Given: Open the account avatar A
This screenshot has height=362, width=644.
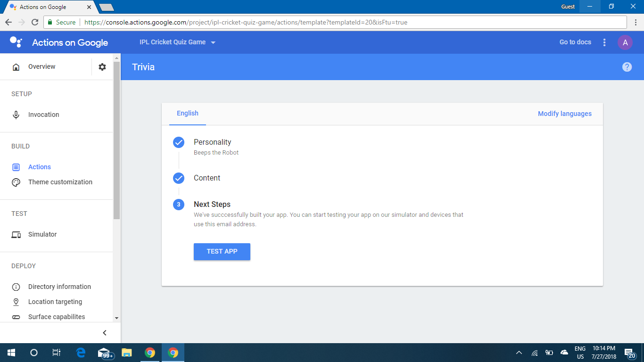Looking at the screenshot, I should 625,42.
